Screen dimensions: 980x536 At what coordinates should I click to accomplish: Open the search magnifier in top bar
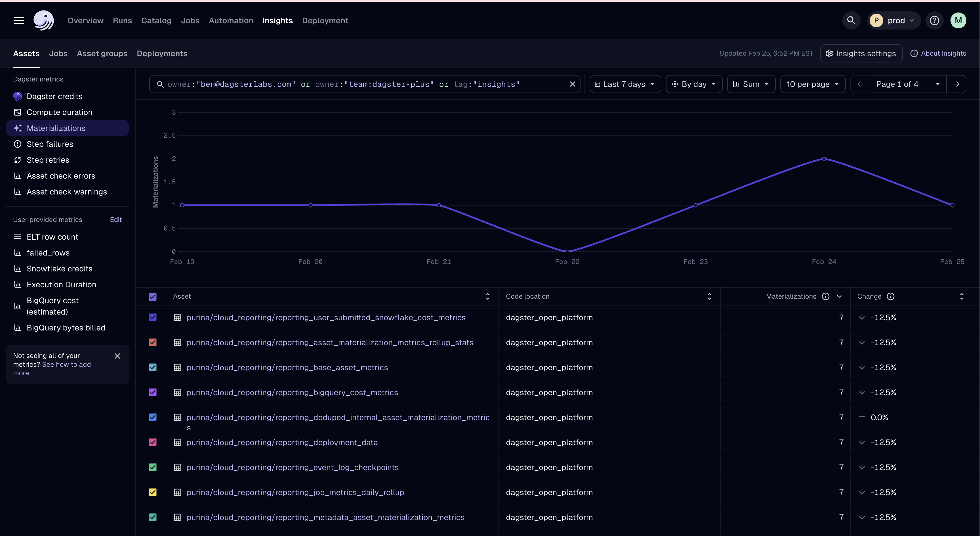point(851,20)
